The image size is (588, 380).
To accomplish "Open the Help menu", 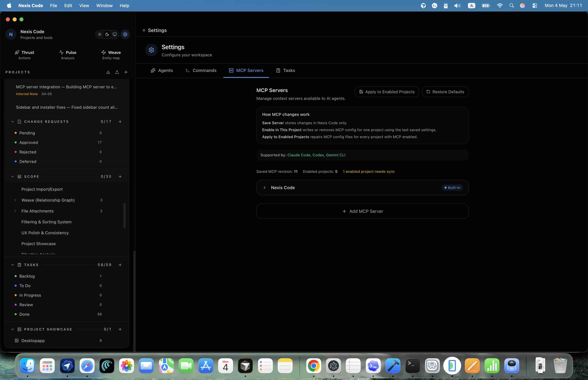I will click(x=124, y=6).
